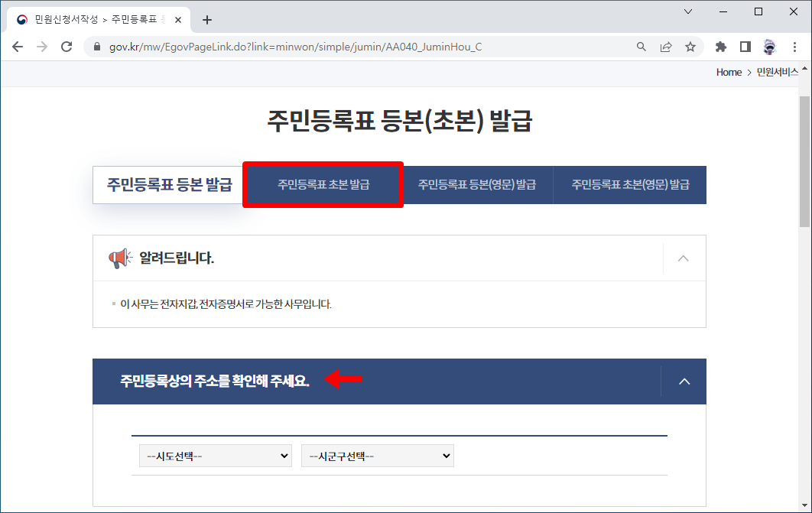Viewport: 812px width, 513px height.
Task: Close the 민원신청서작성 tab
Action: [x=178, y=20]
